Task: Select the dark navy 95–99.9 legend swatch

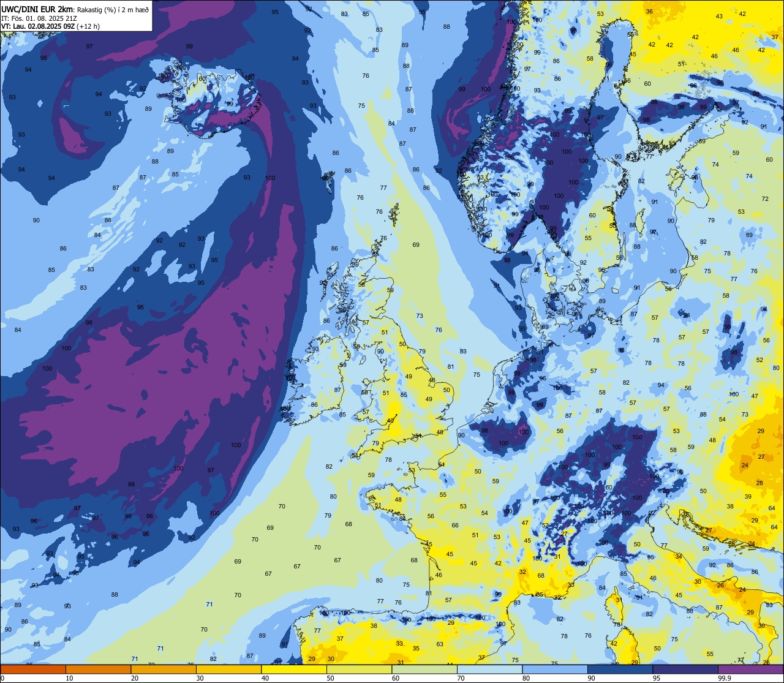Action: point(685,669)
